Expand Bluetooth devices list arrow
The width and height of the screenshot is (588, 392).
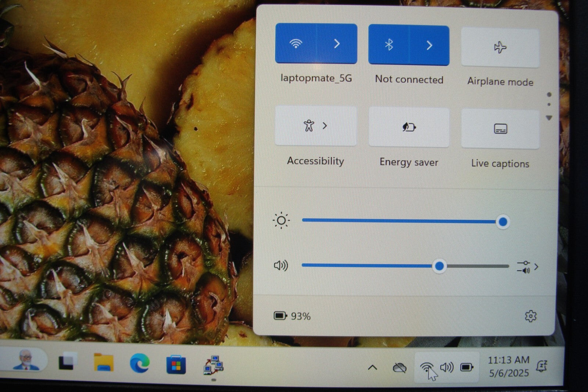(x=429, y=45)
